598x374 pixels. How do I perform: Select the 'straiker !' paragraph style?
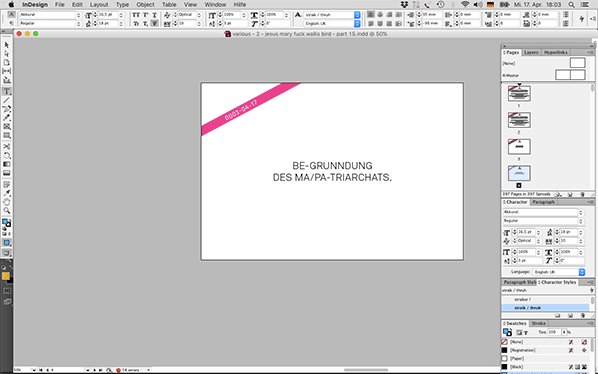pos(546,300)
